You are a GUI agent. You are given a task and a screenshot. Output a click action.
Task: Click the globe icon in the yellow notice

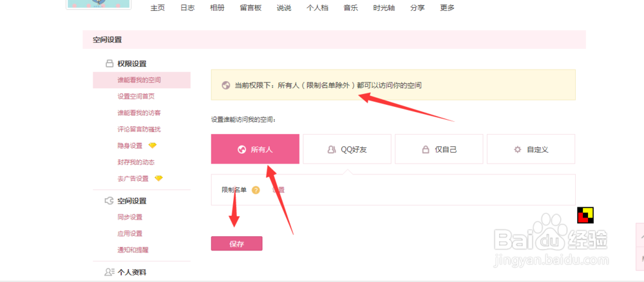coord(225,86)
